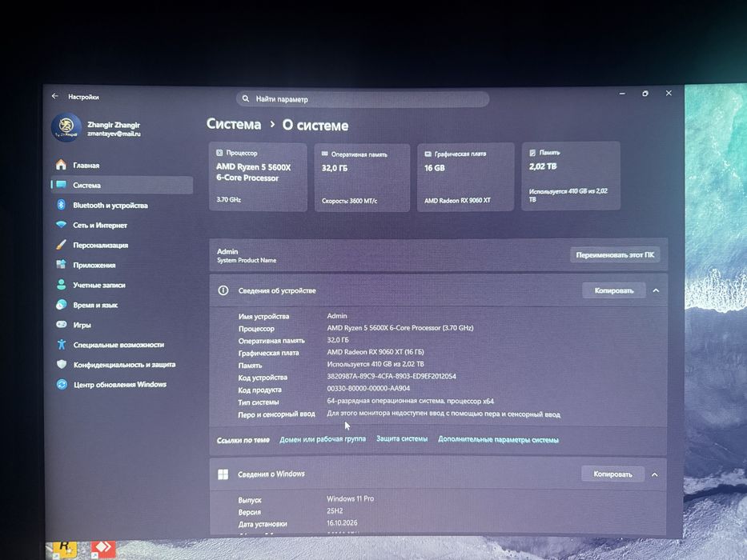Collapse Сведения о Windows section
747x560 pixels.
pyautogui.click(x=655, y=474)
